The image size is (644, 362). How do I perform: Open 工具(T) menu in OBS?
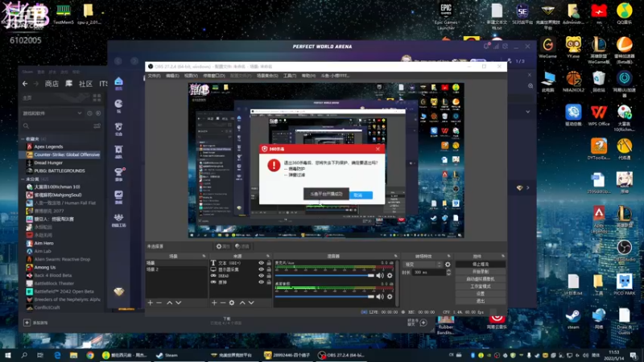click(290, 76)
